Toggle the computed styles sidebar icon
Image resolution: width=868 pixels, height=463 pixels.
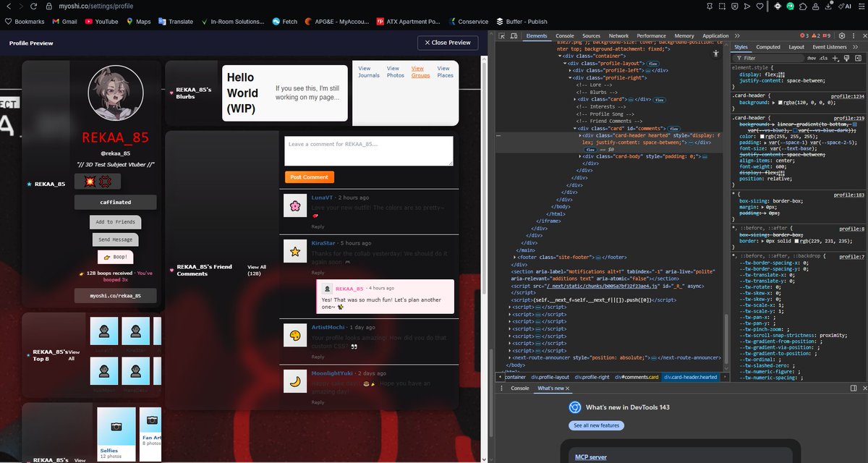point(859,58)
